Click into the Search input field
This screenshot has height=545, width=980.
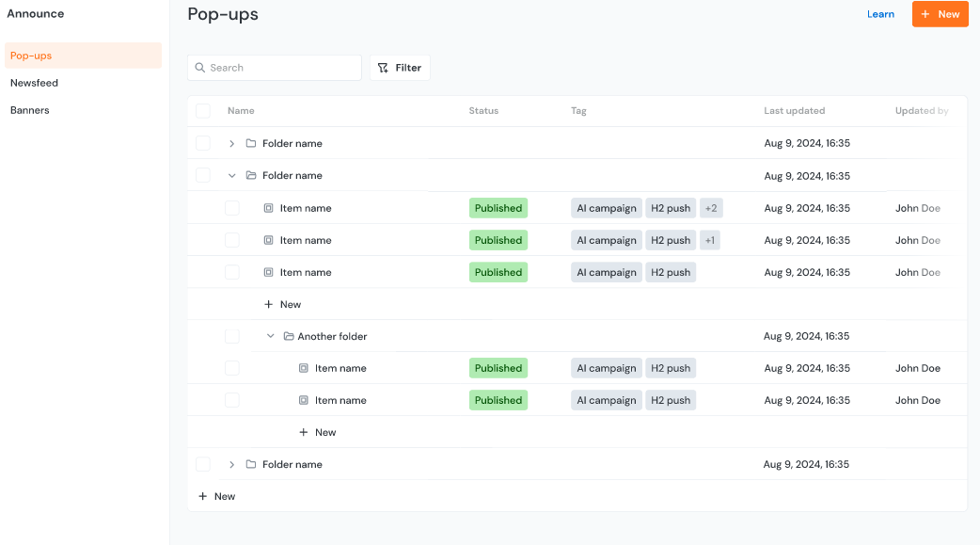282,68
